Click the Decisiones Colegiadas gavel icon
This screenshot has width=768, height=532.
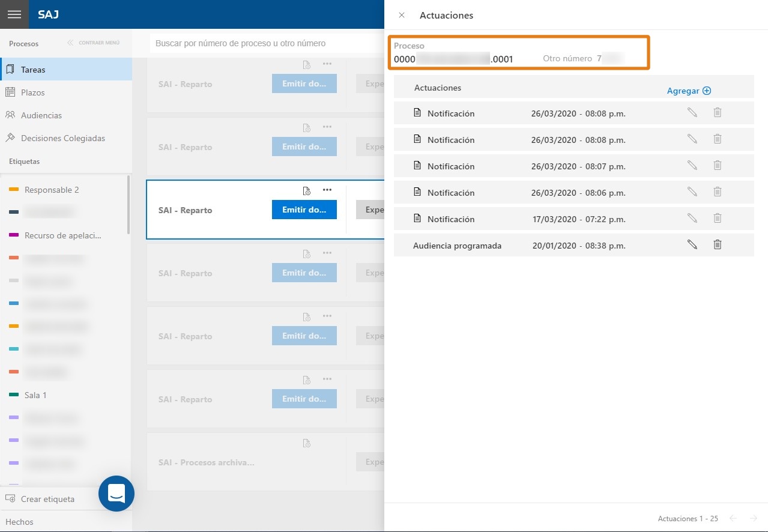(10, 138)
